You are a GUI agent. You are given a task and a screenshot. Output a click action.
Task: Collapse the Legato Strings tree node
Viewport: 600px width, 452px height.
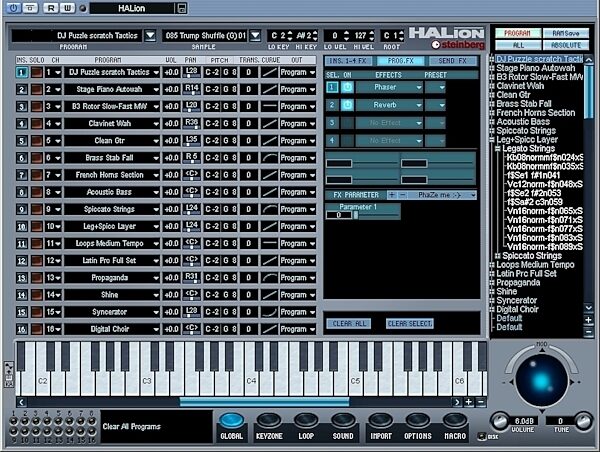tap(498, 148)
